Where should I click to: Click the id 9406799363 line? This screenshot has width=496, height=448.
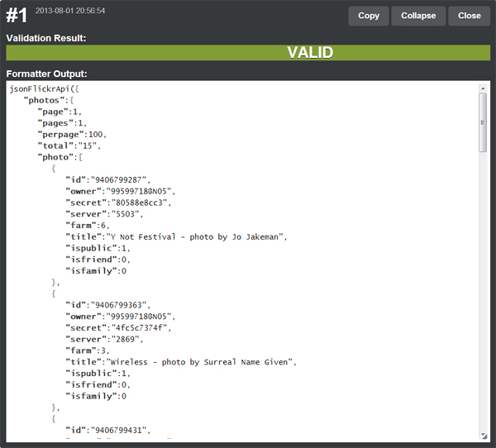coord(107,305)
